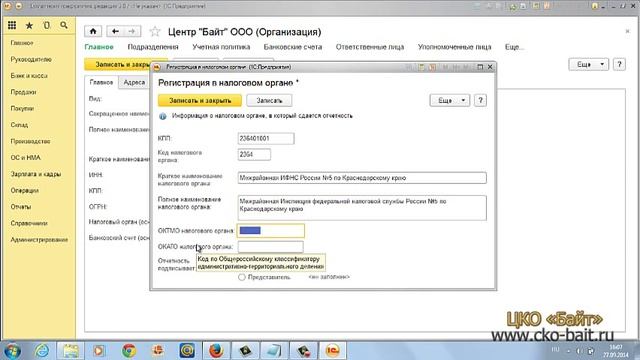The height and width of the screenshot is (360, 640).
Task: Open Ответственные лица tab
Action: [370, 47]
